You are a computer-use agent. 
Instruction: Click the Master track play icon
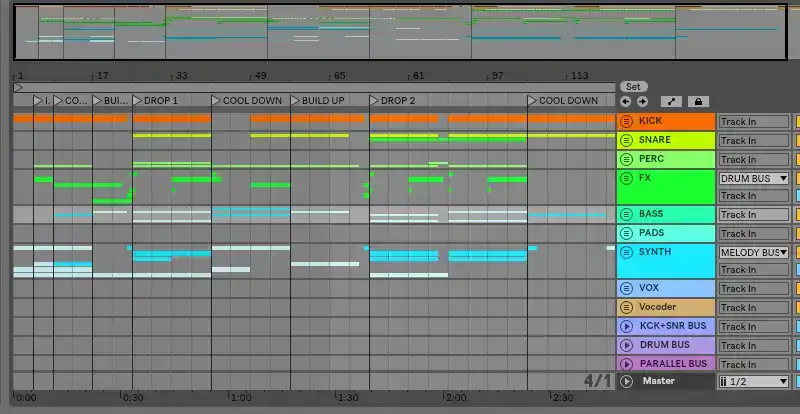627,381
